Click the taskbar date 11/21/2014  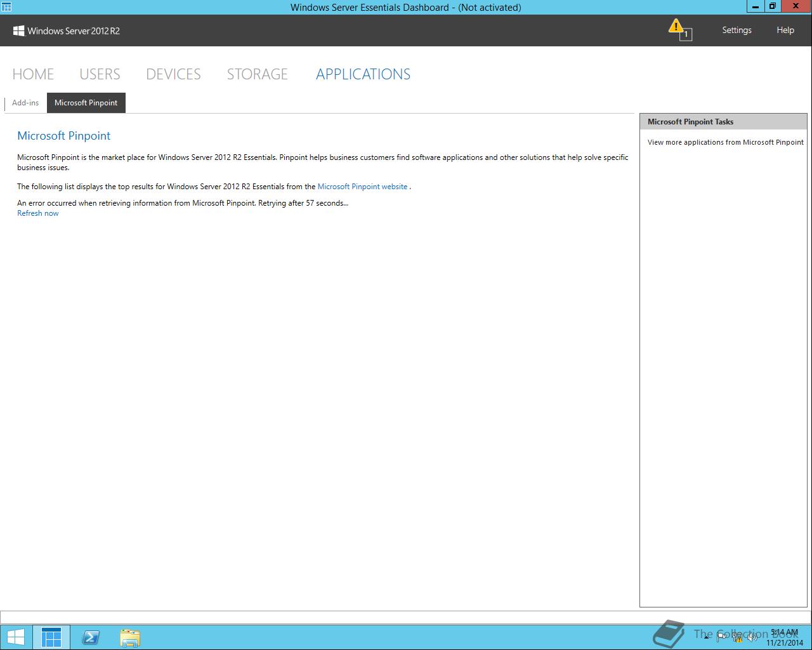click(785, 642)
